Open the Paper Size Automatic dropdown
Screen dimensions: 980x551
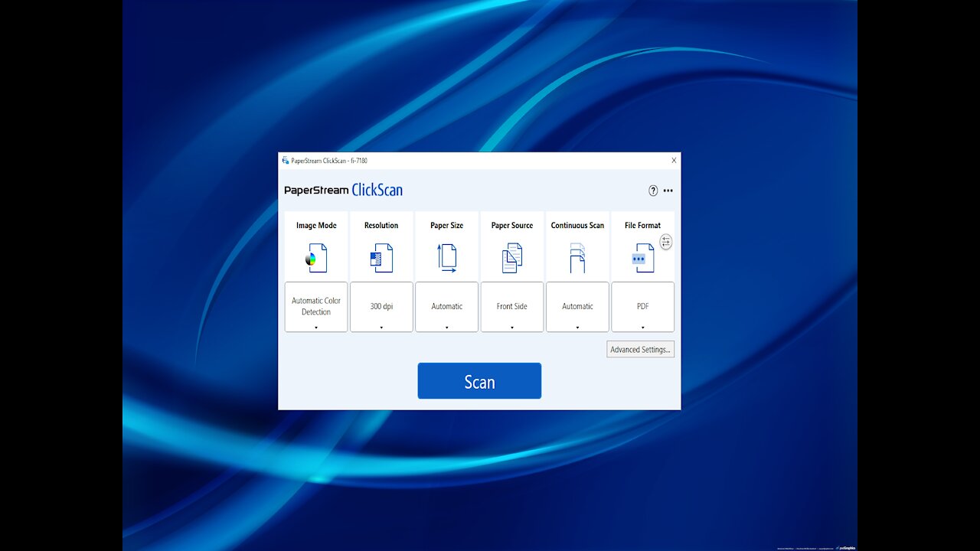pyautogui.click(x=447, y=307)
